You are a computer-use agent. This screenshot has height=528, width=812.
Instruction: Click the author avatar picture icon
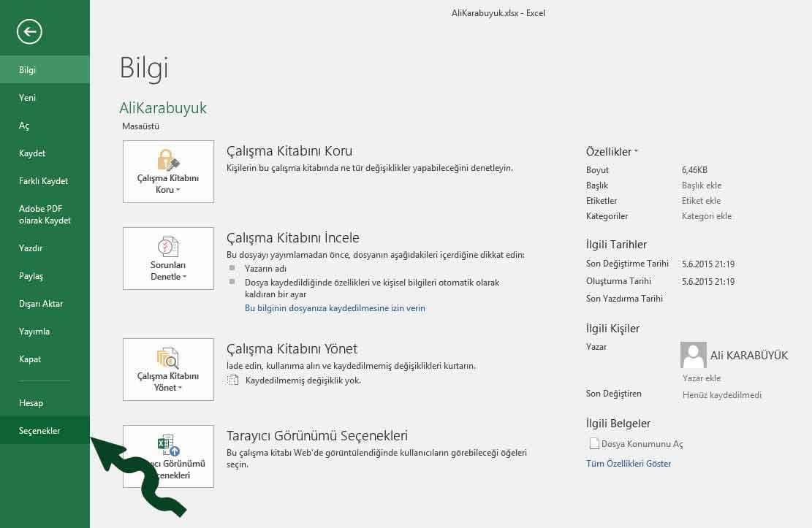pyautogui.click(x=693, y=355)
